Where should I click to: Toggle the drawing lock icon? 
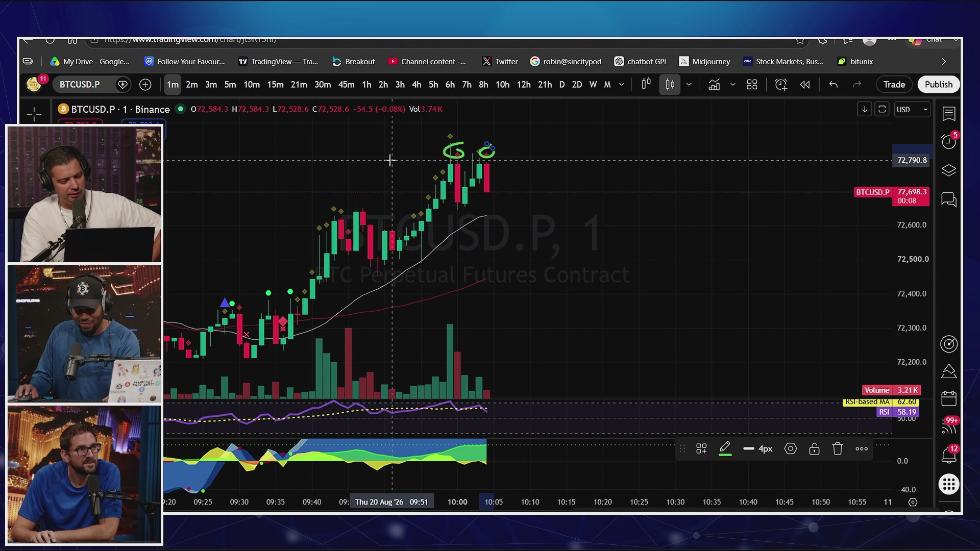pyautogui.click(x=814, y=449)
